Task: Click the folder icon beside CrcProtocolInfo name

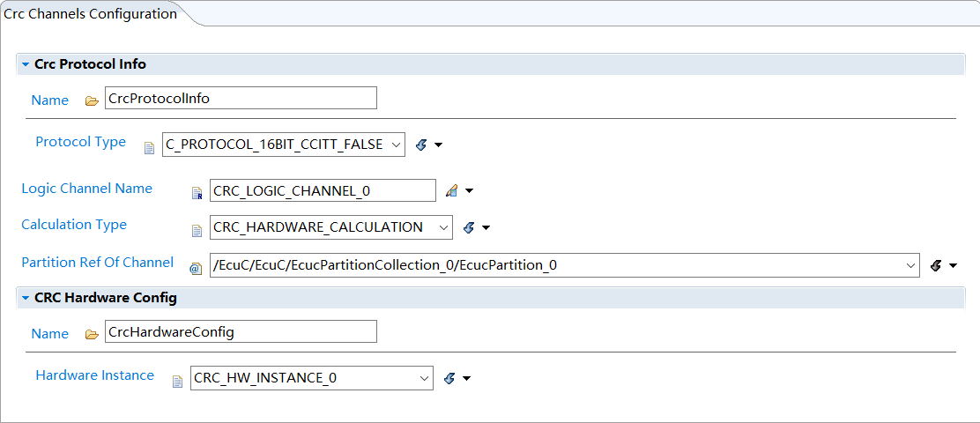Action: pyautogui.click(x=92, y=101)
